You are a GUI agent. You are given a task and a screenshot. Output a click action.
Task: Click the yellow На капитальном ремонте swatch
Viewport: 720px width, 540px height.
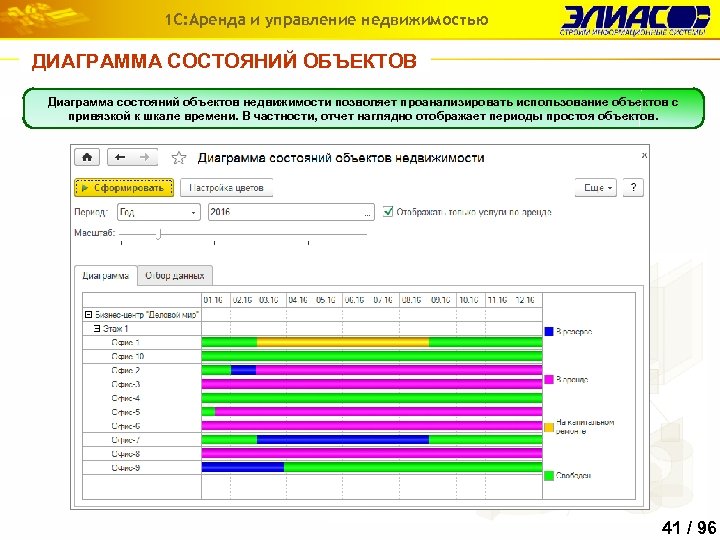pos(549,427)
